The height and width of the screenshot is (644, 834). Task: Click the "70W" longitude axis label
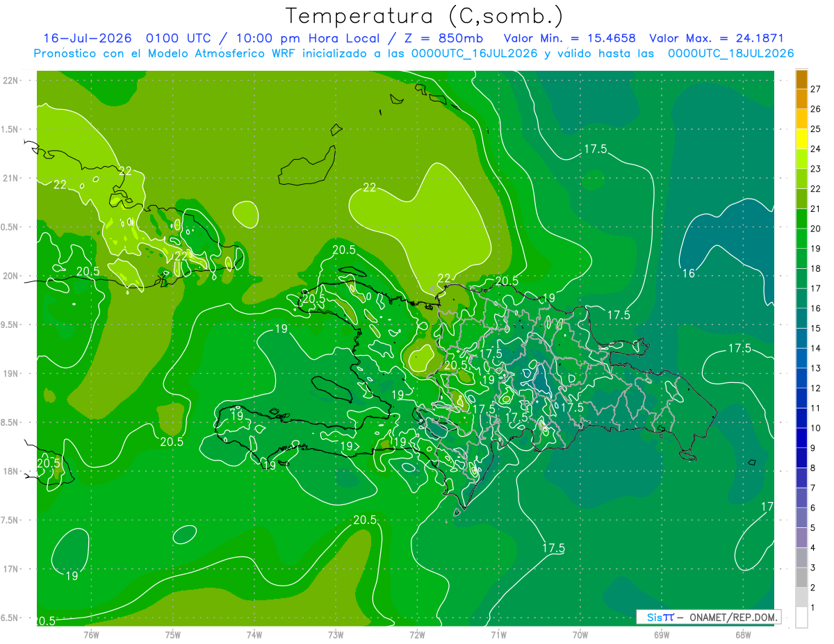click(580, 634)
